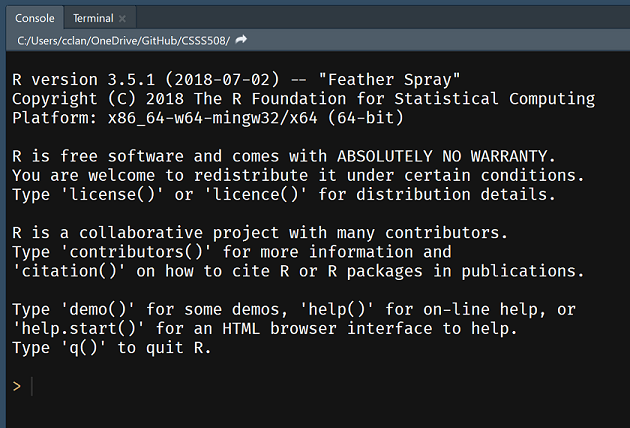Click the 'contributors()' for more information line
Image resolution: width=630 pixels, height=428 pixels.
point(232,252)
